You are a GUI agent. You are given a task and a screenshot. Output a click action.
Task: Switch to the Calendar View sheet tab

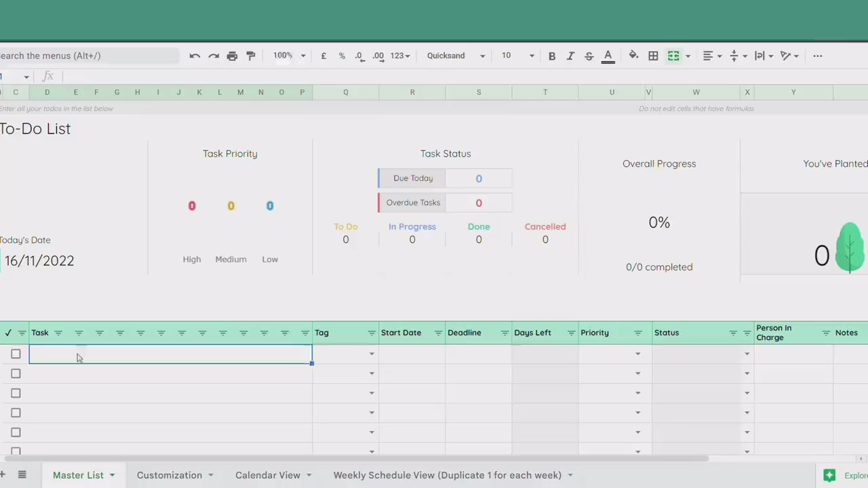[267, 475]
